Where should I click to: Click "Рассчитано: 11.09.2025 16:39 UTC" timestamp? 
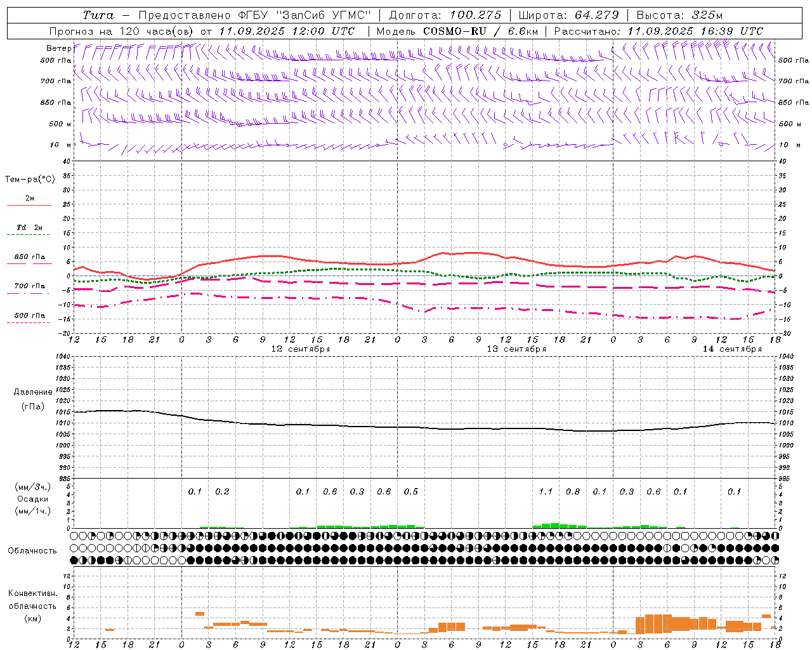tap(658, 31)
